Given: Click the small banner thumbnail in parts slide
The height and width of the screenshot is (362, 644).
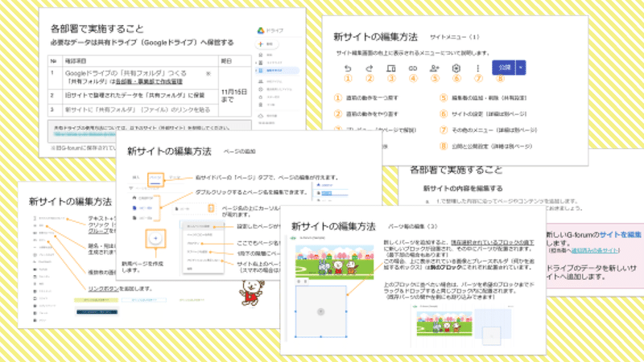Looking at the screenshot, I should (x=444, y=323).
